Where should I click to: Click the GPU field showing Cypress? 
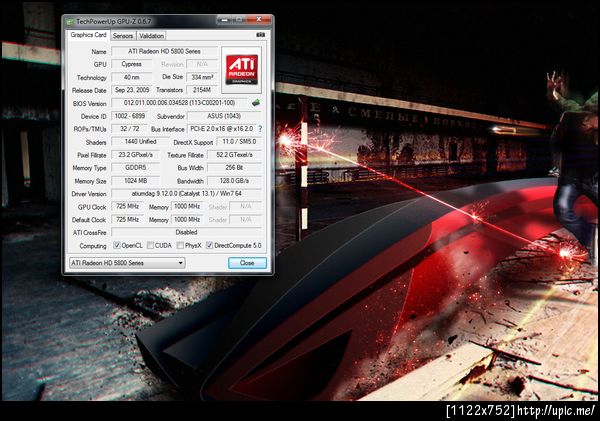tap(132, 64)
